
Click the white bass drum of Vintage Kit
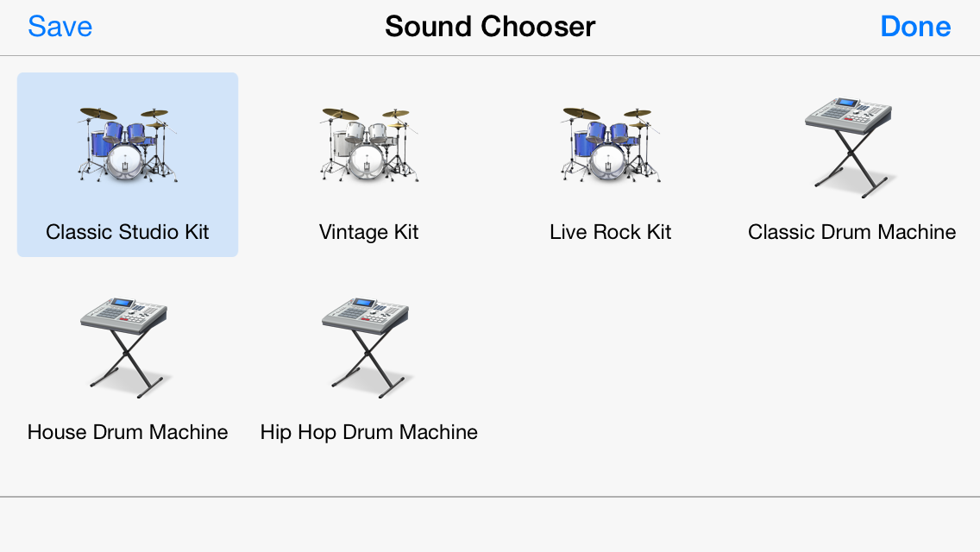(x=367, y=162)
